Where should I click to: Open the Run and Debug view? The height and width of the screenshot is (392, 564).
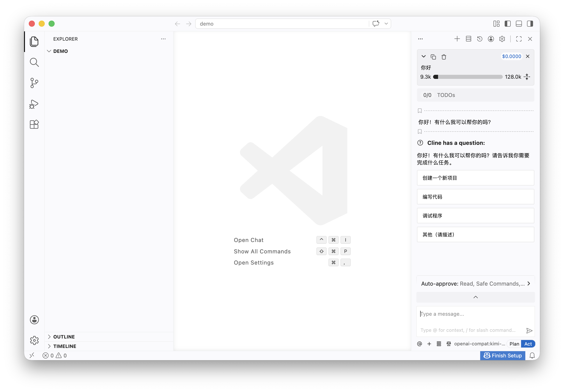tap(34, 104)
